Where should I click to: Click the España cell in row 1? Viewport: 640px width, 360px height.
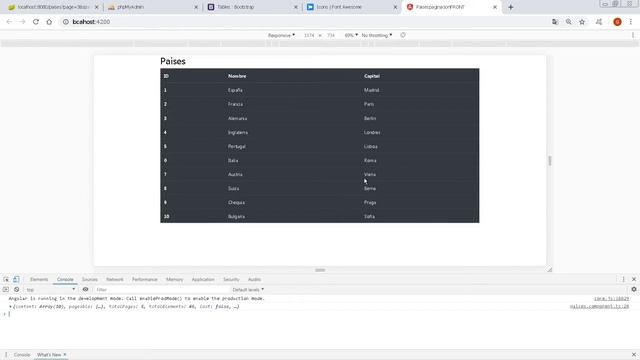point(235,90)
